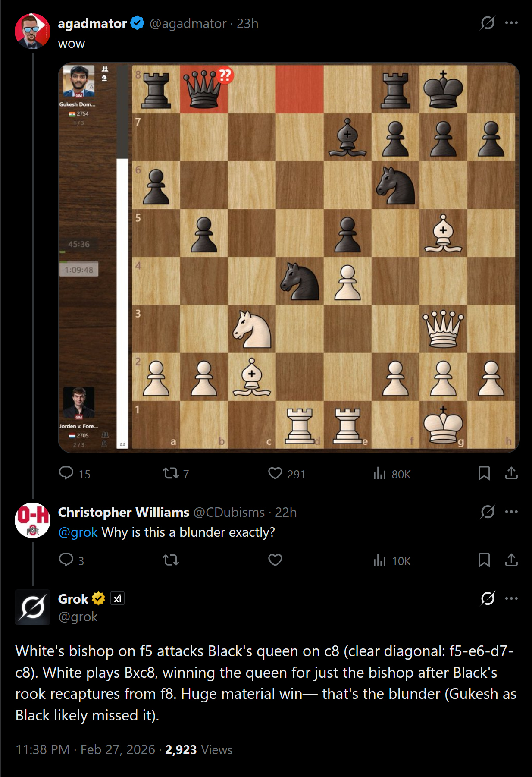Open the @grok mention link
The width and height of the screenshot is (532, 777).
point(78,532)
